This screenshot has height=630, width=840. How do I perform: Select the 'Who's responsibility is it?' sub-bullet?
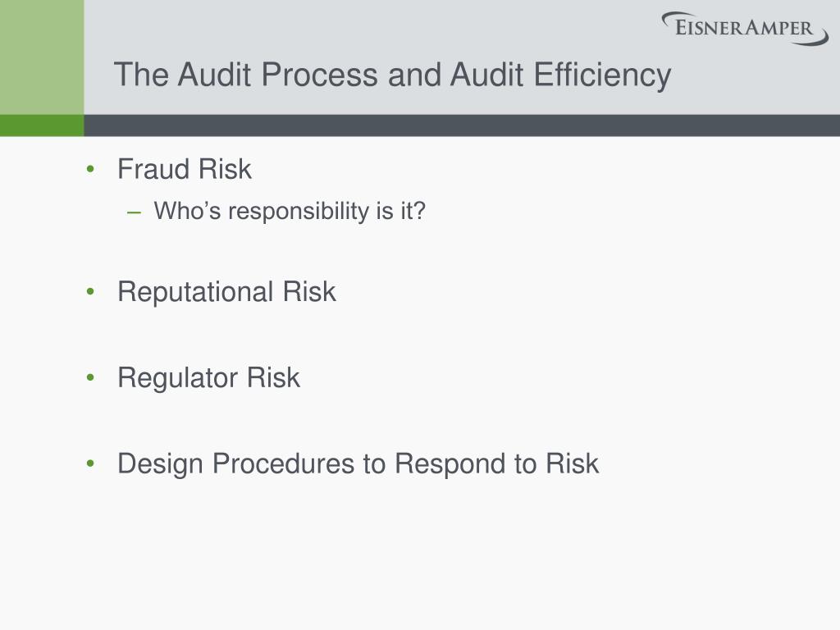pyautogui.click(x=290, y=211)
